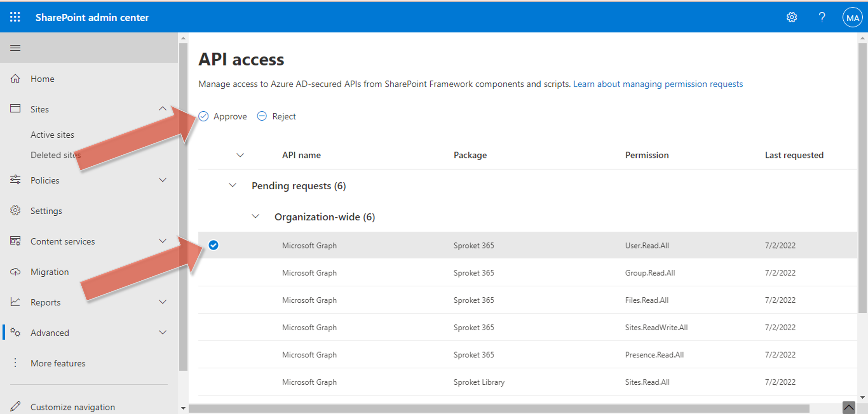Click the Migration cloud icon

15,271
